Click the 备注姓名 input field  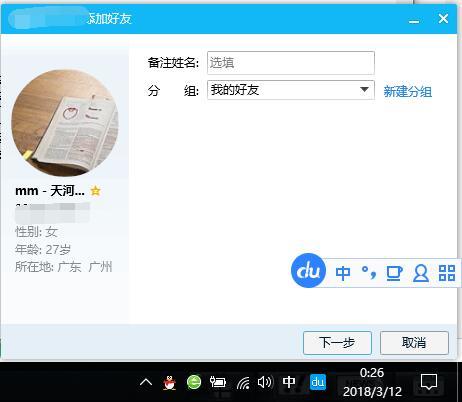[x=291, y=63]
